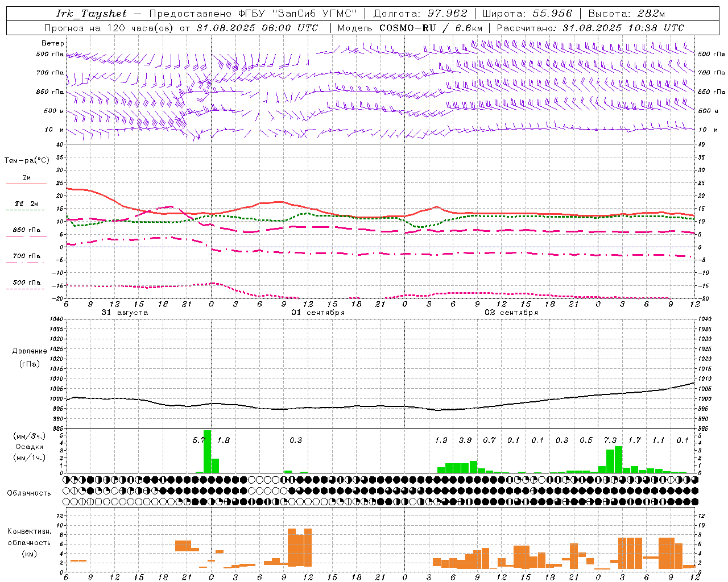
Task: Click the 500 гПа temperature legend line sample
Action: coord(26,289)
